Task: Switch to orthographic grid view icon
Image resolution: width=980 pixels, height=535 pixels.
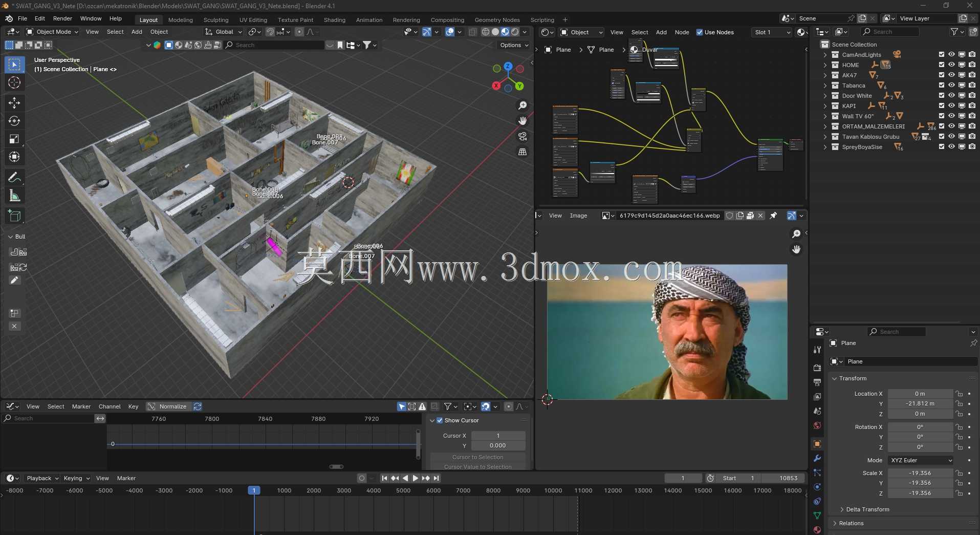Action: (x=522, y=152)
